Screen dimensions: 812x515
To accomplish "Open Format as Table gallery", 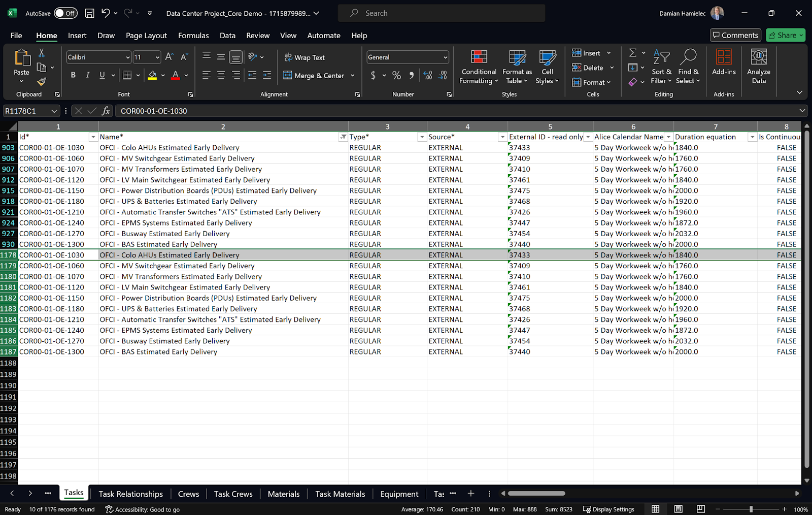I will click(517, 67).
